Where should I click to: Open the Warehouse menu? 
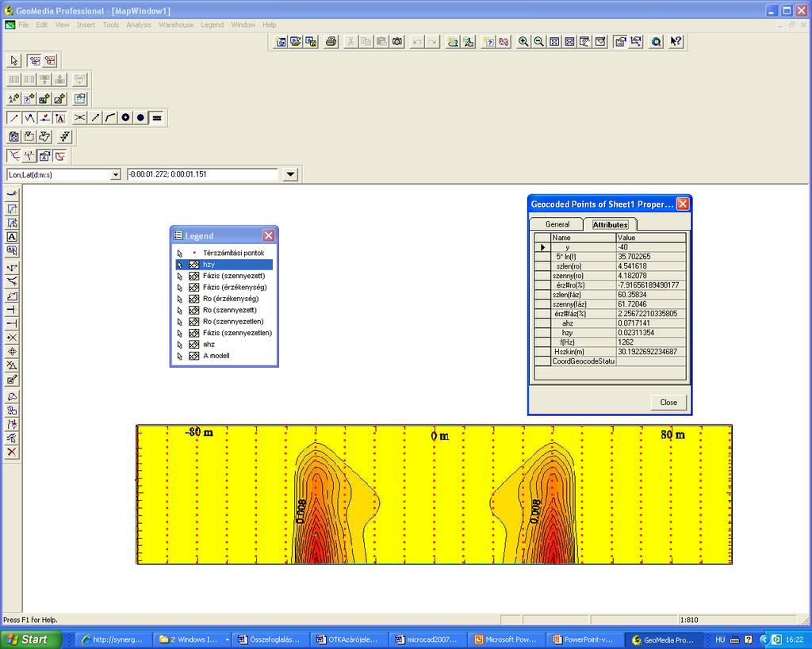[x=176, y=25]
